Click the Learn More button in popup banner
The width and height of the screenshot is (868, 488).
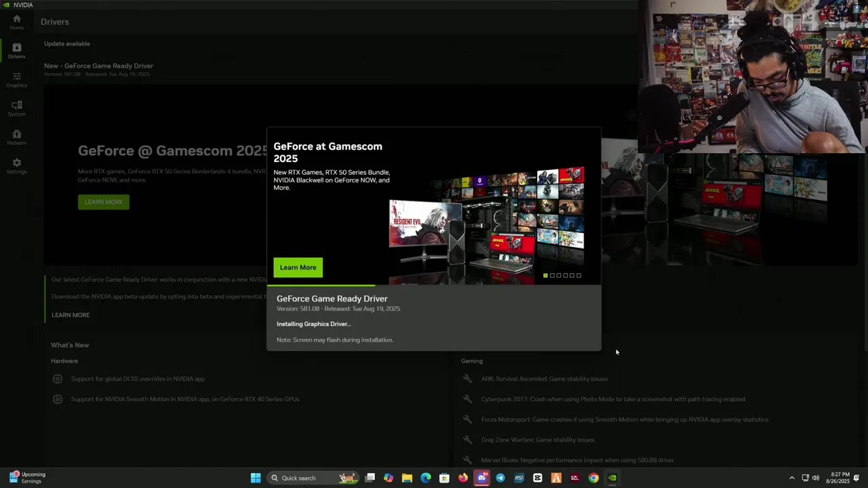tap(298, 267)
